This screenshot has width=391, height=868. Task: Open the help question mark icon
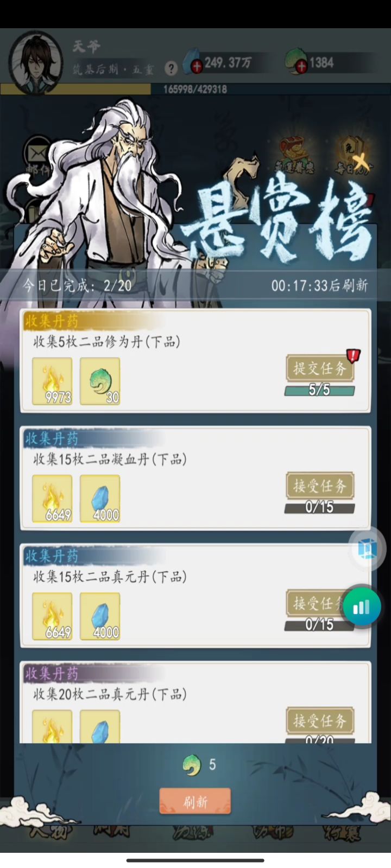click(x=171, y=68)
